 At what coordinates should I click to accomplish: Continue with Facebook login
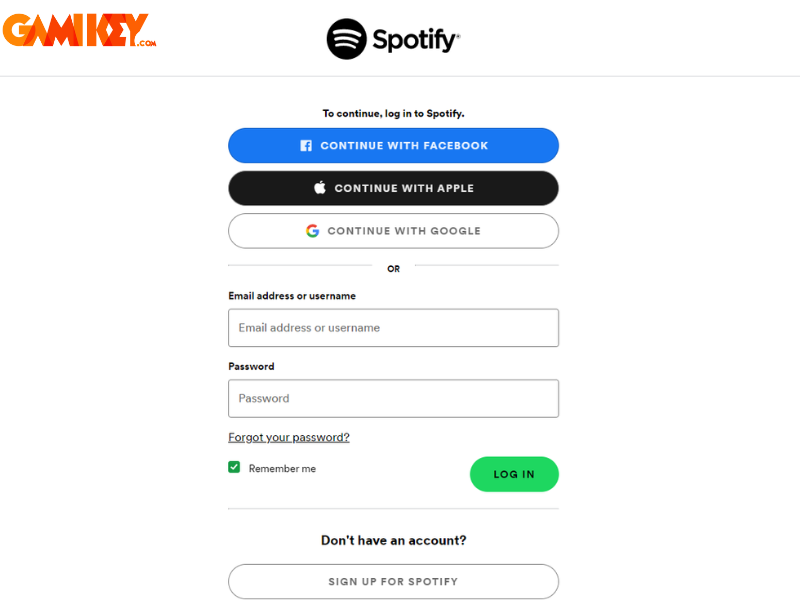[x=393, y=145]
